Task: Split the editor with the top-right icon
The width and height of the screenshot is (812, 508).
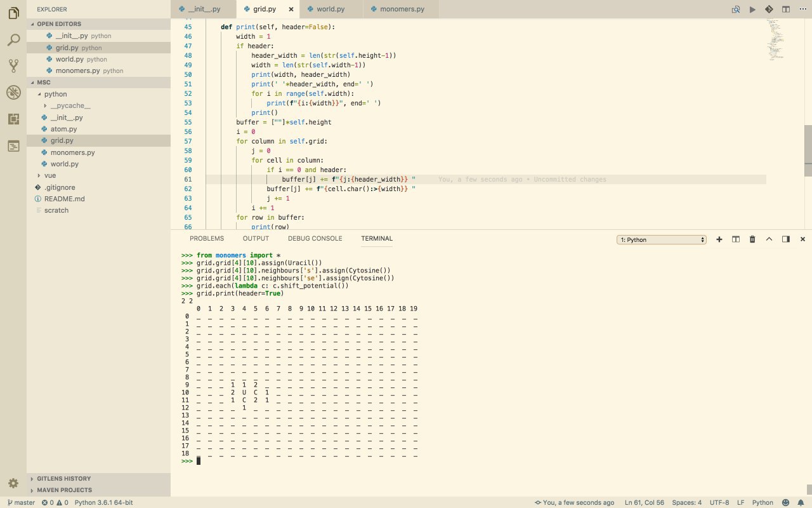Action: [x=786, y=10]
